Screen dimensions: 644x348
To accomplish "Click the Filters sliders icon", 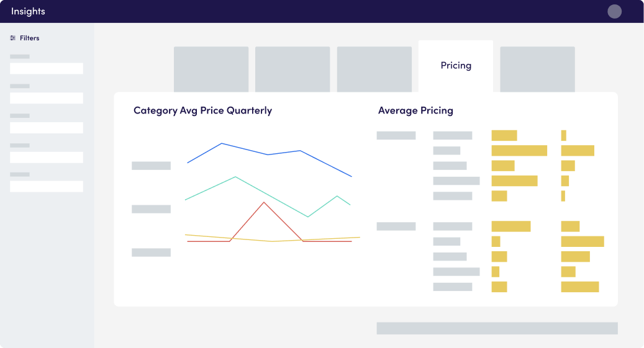I will click(x=13, y=38).
